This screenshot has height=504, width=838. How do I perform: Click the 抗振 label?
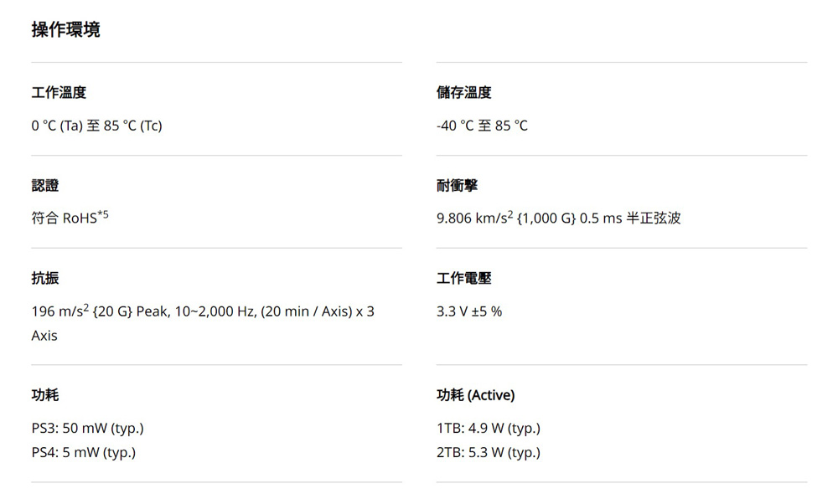tap(45, 278)
